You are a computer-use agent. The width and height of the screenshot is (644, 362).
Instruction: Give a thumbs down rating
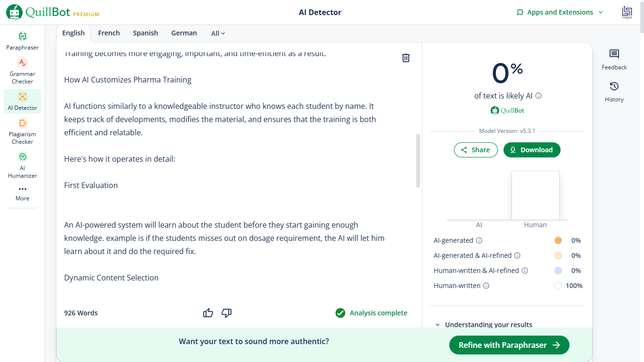(x=227, y=313)
